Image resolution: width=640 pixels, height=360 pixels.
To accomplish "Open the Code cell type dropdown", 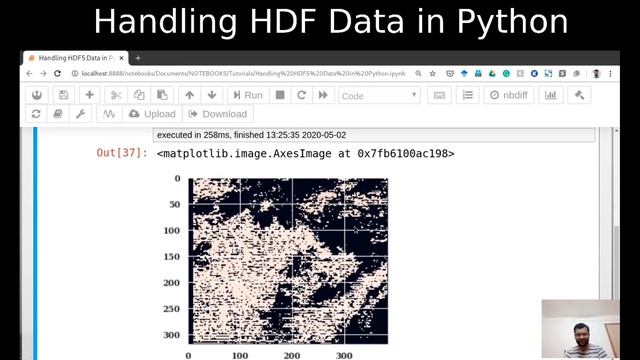I will (x=379, y=96).
